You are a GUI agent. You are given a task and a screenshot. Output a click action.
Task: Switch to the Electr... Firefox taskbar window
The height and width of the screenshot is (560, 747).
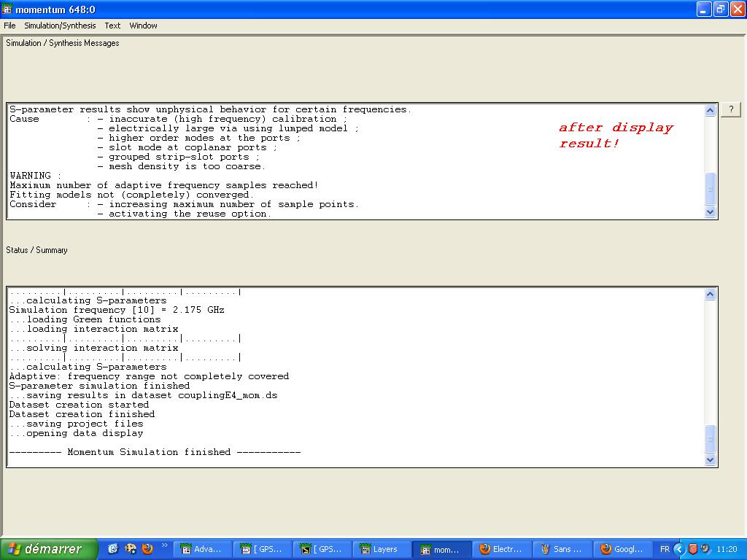[x=501, y=550]
